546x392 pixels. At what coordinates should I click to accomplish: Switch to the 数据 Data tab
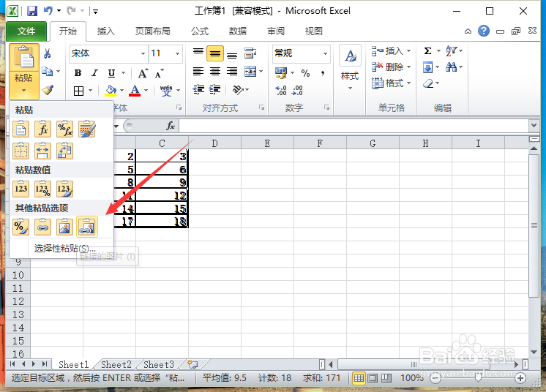click(238, 31)
